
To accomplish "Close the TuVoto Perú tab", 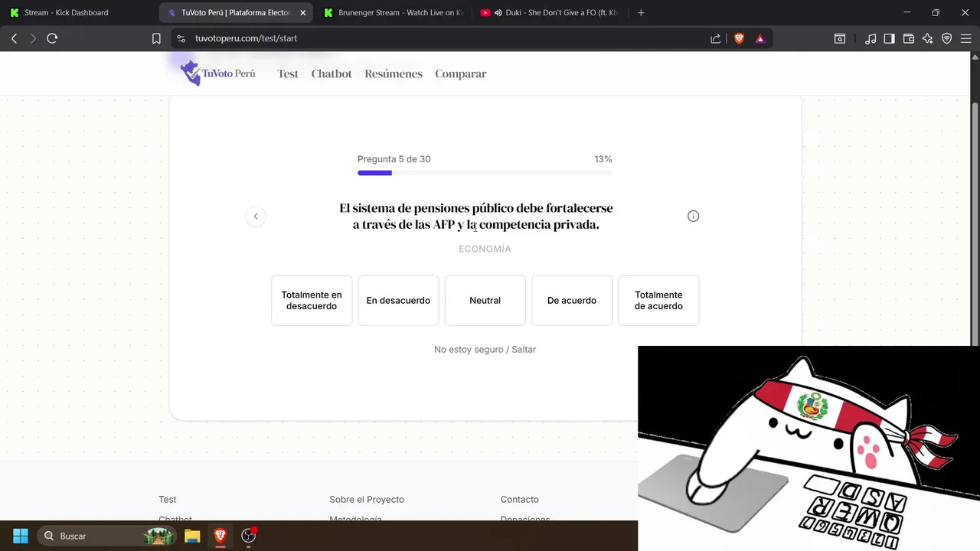I will tap(302, 12).
